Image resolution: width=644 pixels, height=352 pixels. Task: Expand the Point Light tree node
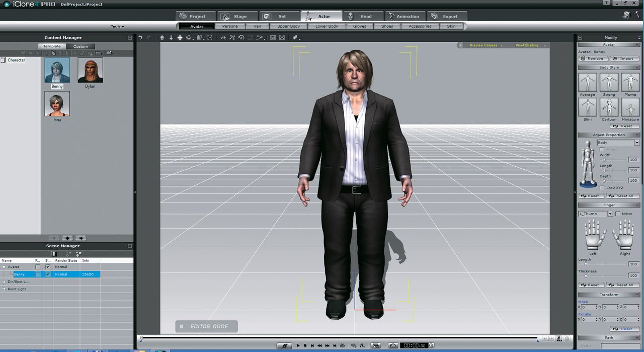(4, 289)
